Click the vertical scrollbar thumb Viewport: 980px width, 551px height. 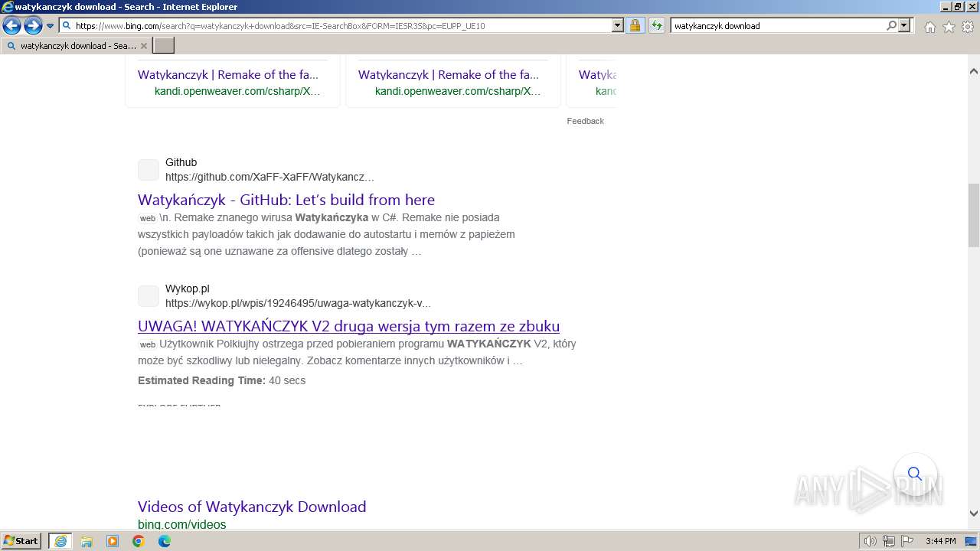[x=974, y=215]
